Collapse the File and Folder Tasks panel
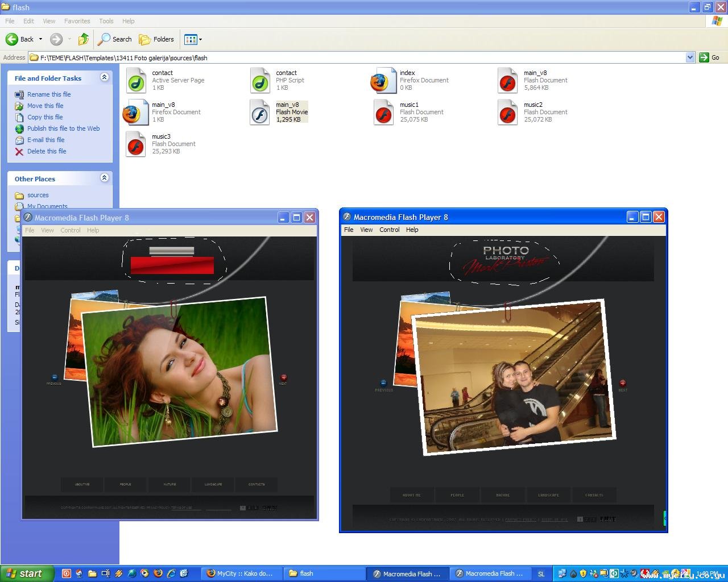 pos(104,77)
